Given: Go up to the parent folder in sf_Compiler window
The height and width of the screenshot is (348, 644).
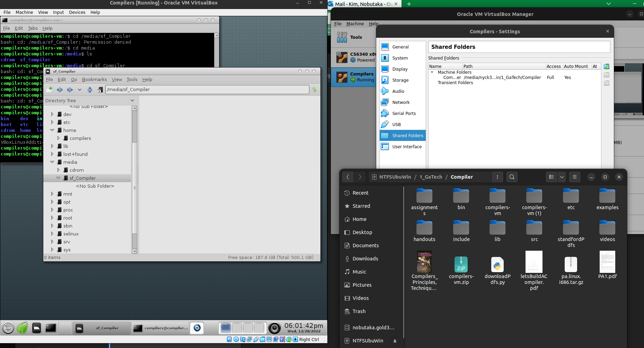Looking at the screenshot, I should 90,90.
